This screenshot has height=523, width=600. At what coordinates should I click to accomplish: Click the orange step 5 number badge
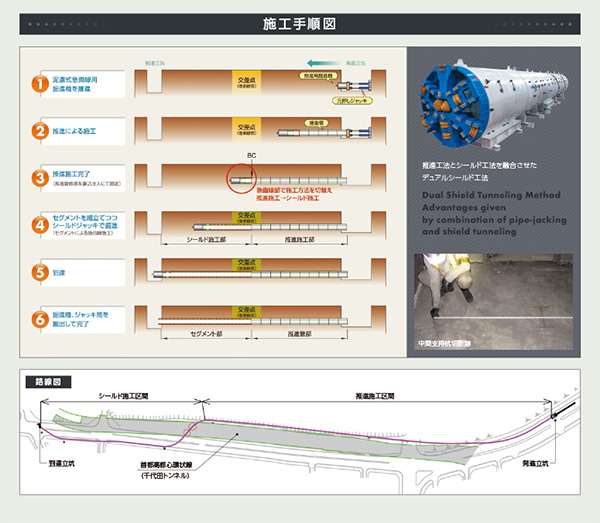click(40, 272)
